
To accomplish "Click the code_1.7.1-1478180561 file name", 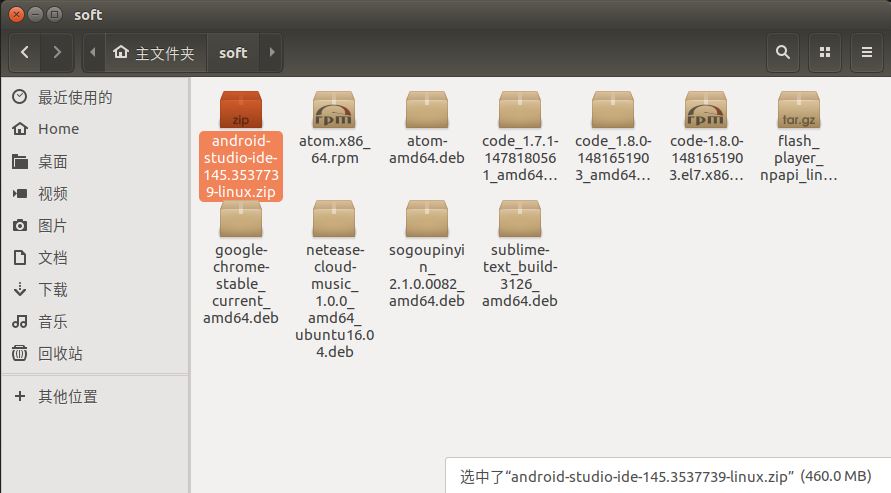I will (520, 158).
